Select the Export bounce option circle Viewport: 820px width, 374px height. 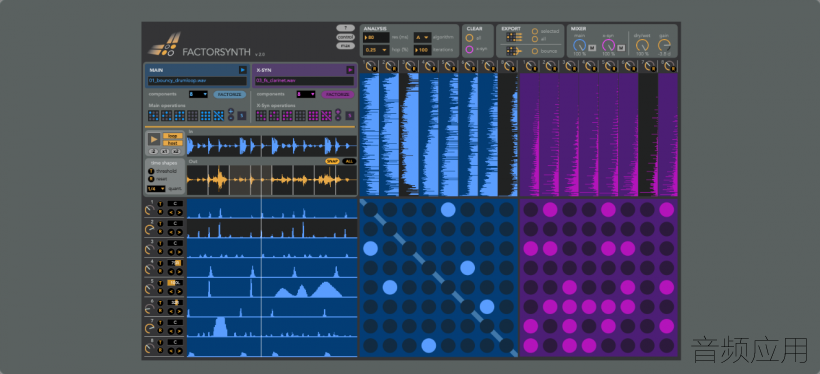(534, 51)
